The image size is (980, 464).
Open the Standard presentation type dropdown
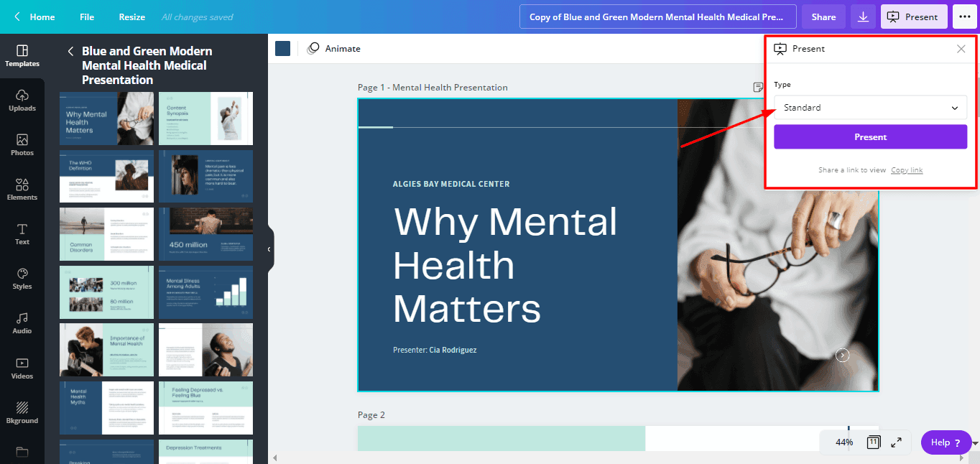pyautogui.click(x=870, y=108)
